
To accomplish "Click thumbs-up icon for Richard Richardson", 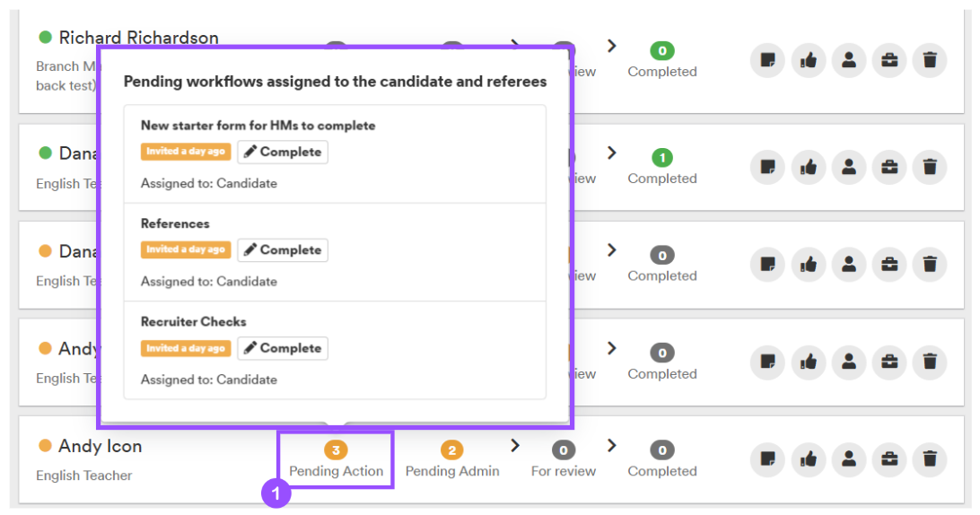I will 808,60.
